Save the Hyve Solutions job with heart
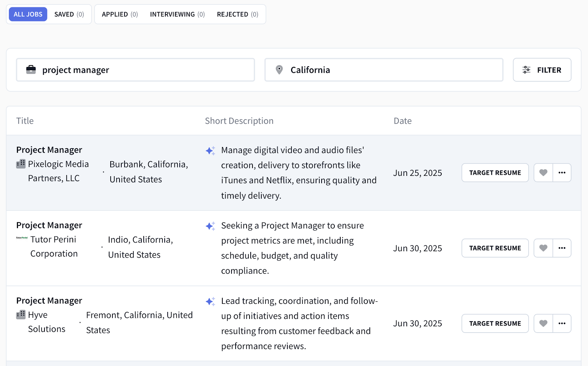 543,323
